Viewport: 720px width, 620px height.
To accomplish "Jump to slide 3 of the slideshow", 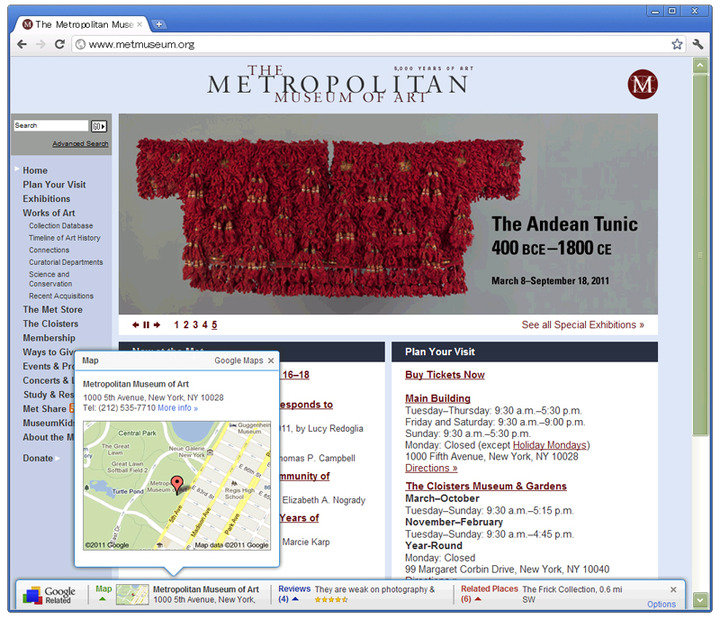I will point(195,325).
